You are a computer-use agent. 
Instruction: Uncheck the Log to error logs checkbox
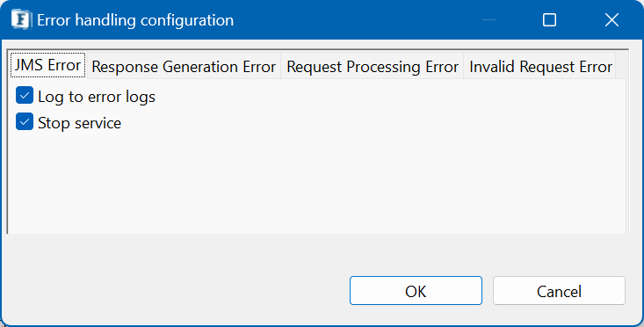(x=25, y=96)
